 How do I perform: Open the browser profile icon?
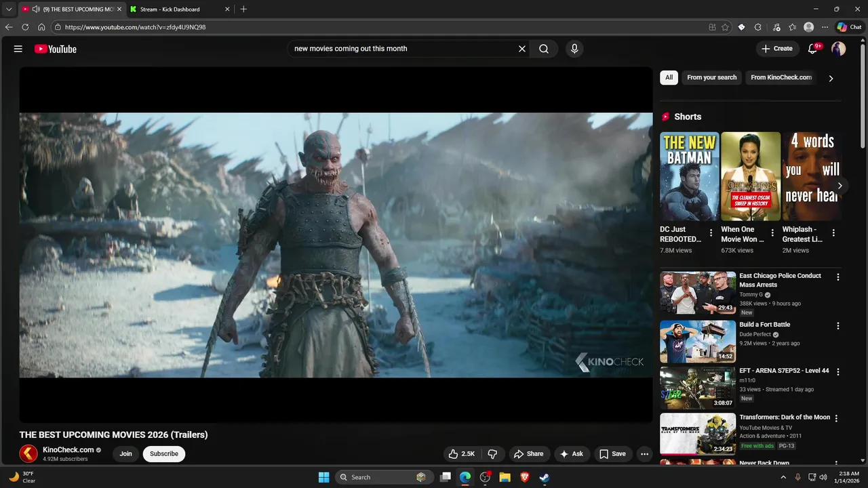[808, 27]
